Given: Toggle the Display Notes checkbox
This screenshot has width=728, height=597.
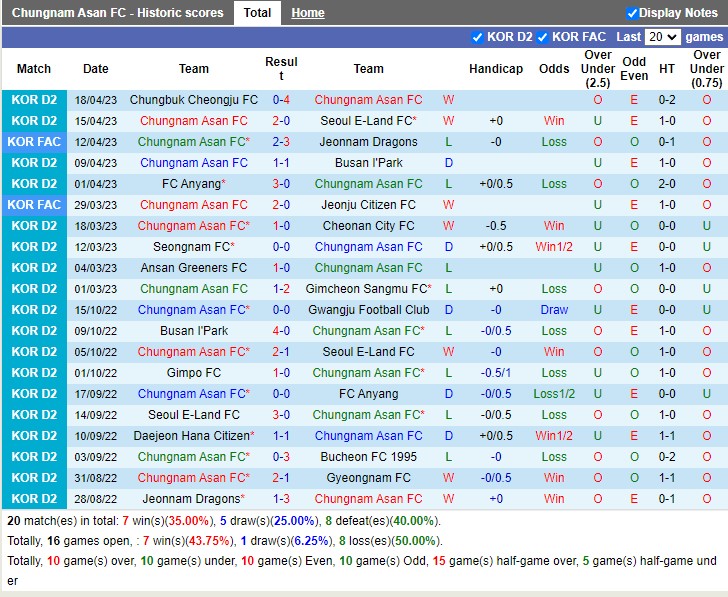Looking at the screenshot, I should click(631, 13).
